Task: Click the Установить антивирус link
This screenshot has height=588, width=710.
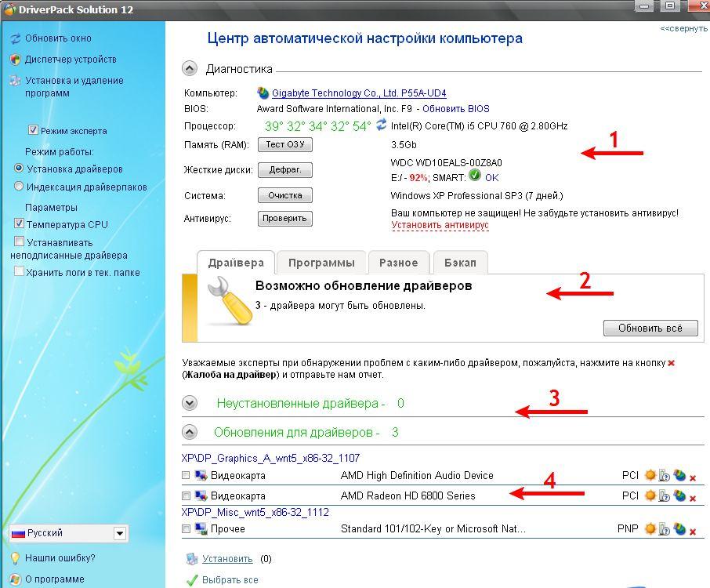Action: coord(440,225)
